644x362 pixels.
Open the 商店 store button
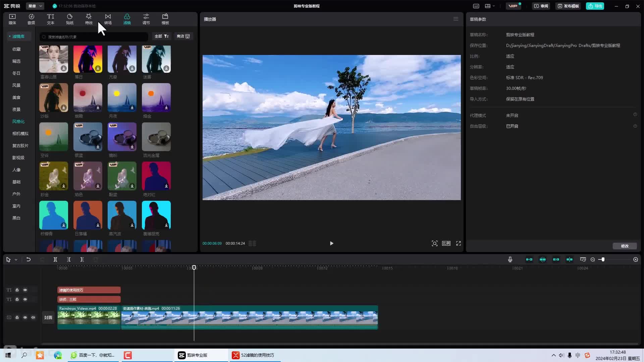[183, 36]
